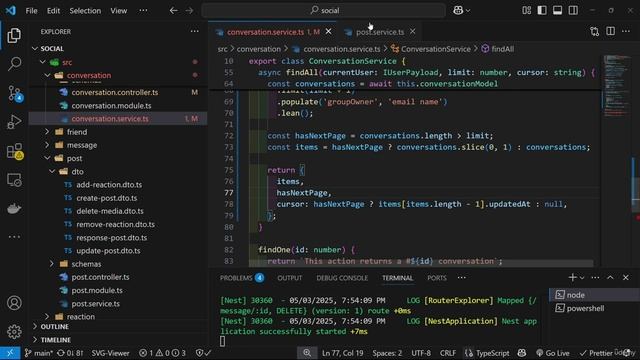Select the powershell terminal
Image resolution: width=640 pixels, height=360 pixels.
point(594,308)
